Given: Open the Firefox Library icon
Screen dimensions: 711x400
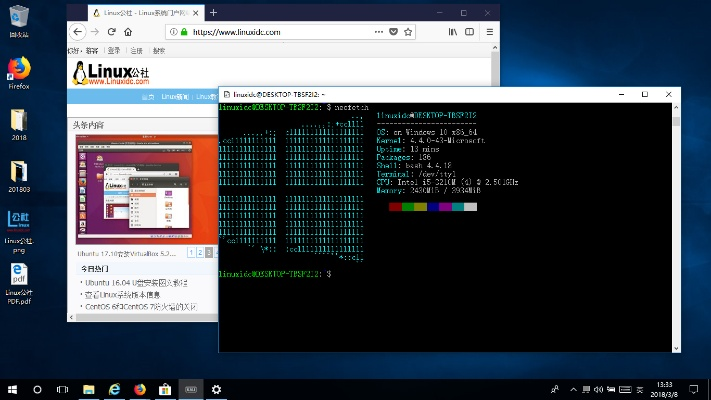Looking at the screenshot, I should [452, 32].
